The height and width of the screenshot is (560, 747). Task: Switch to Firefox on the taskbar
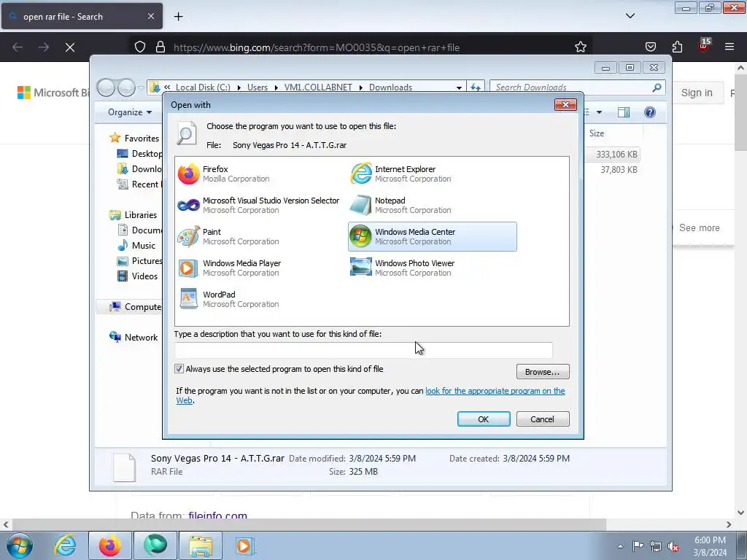(x=109, y=545)
